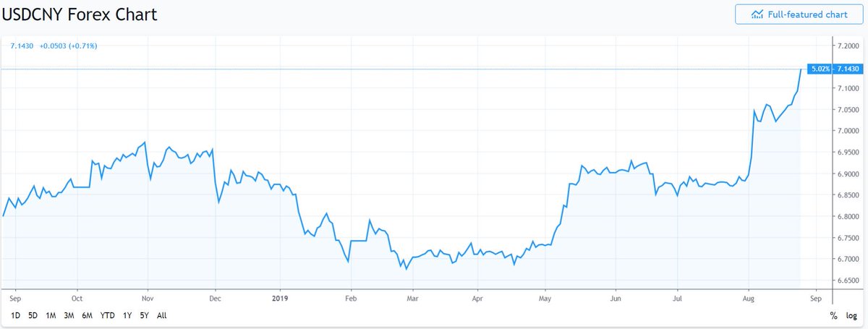Screen dimensions: 868x329
Task: Click the USDCNY Forex Chart title
Action: (80, 14)
